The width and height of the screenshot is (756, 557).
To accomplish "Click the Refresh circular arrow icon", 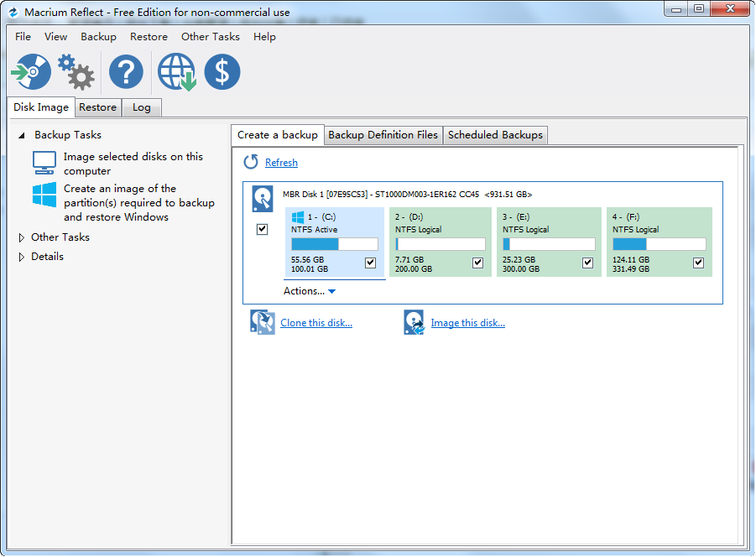I will coord(251,162).
